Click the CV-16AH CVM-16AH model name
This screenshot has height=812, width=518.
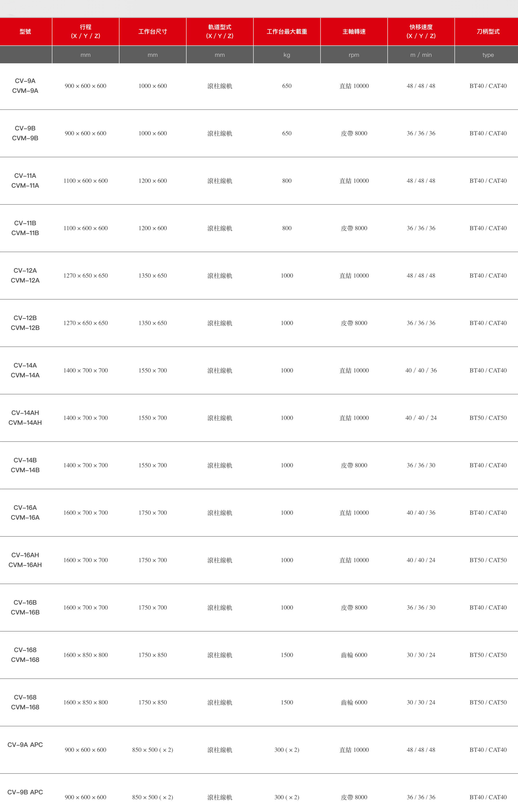click(25, 560)
